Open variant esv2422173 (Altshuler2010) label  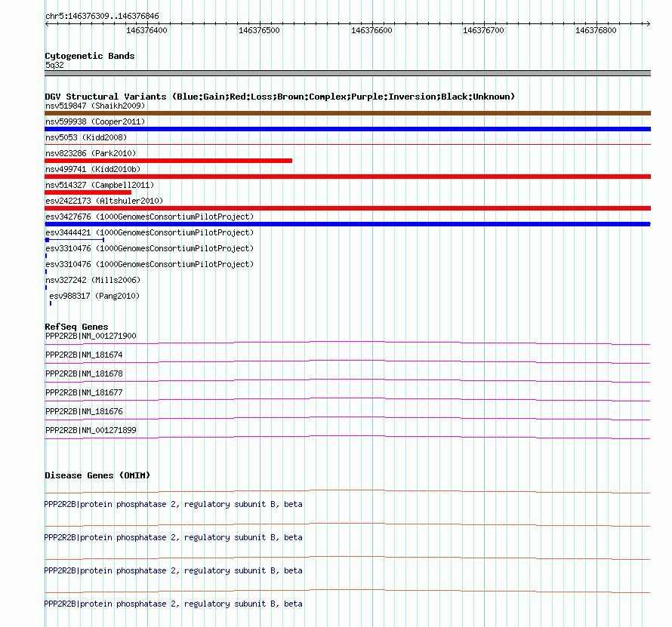(104, 201)
